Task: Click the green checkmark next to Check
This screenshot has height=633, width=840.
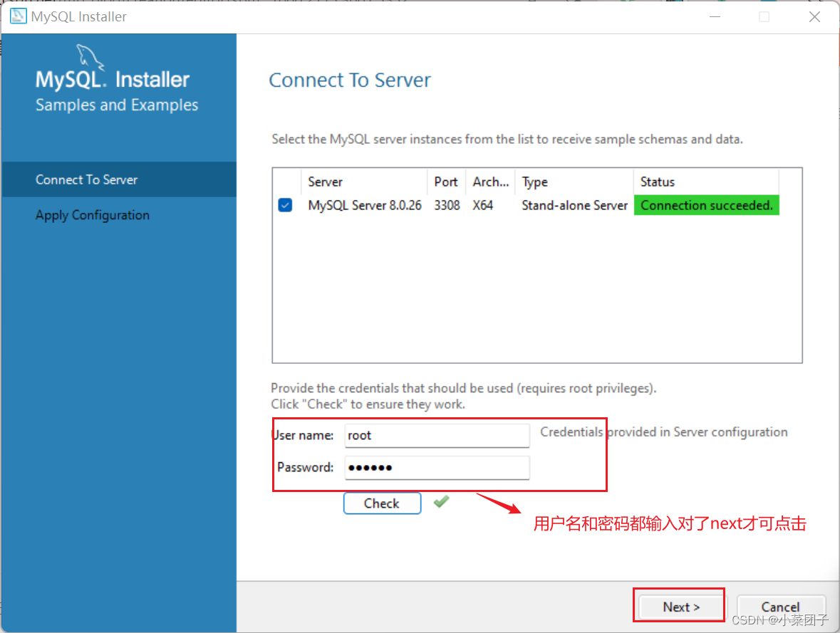Action: click(442, 502)
